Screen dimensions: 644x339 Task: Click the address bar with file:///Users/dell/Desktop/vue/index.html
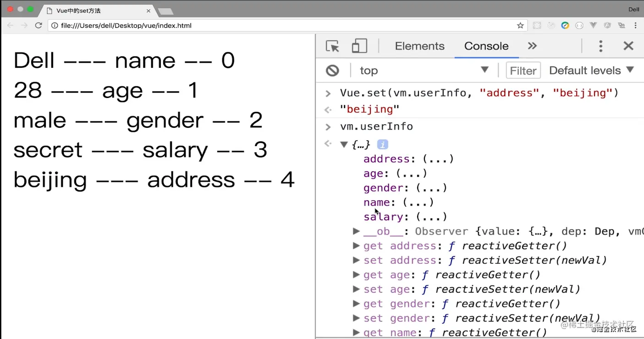[x=288, y=26]
